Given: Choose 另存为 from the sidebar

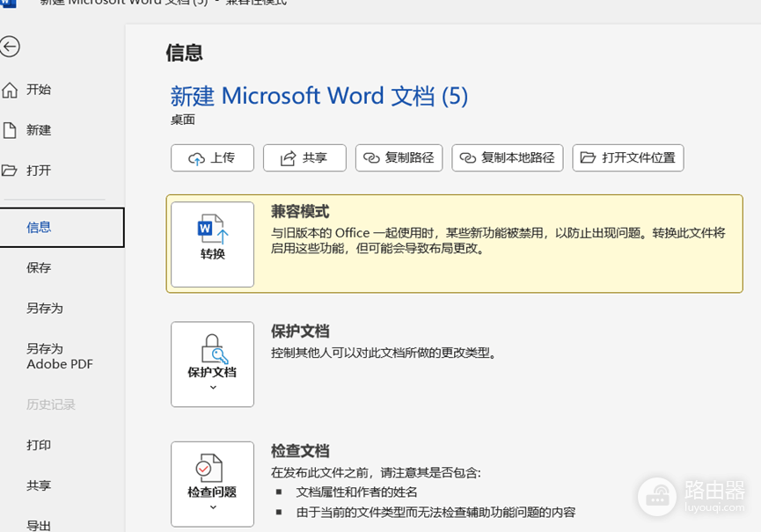Looking at the screenshot, I should [45, 308].
